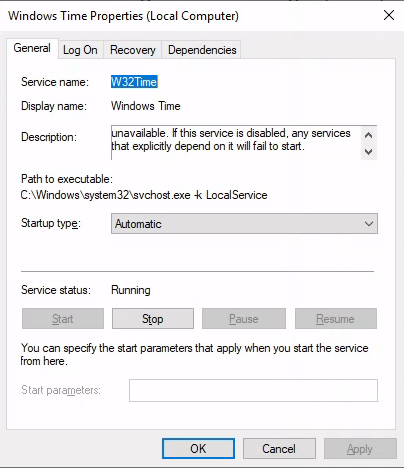Open the Recovery tab
This screenshot has width=404, height=468.
(x=133, y=50)
